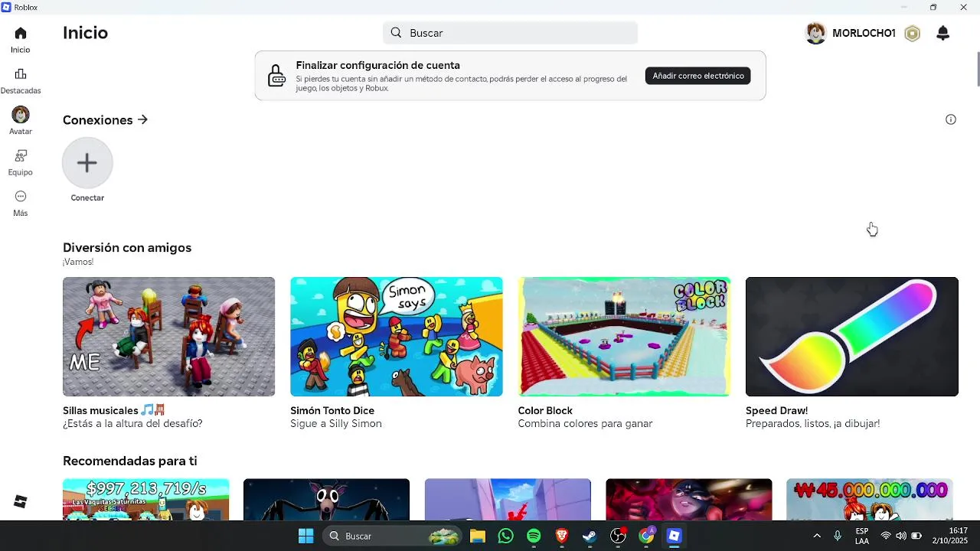Click the Color Block title text
The height and width of the screenshot is (551, 980).
(x=545, y=411)
